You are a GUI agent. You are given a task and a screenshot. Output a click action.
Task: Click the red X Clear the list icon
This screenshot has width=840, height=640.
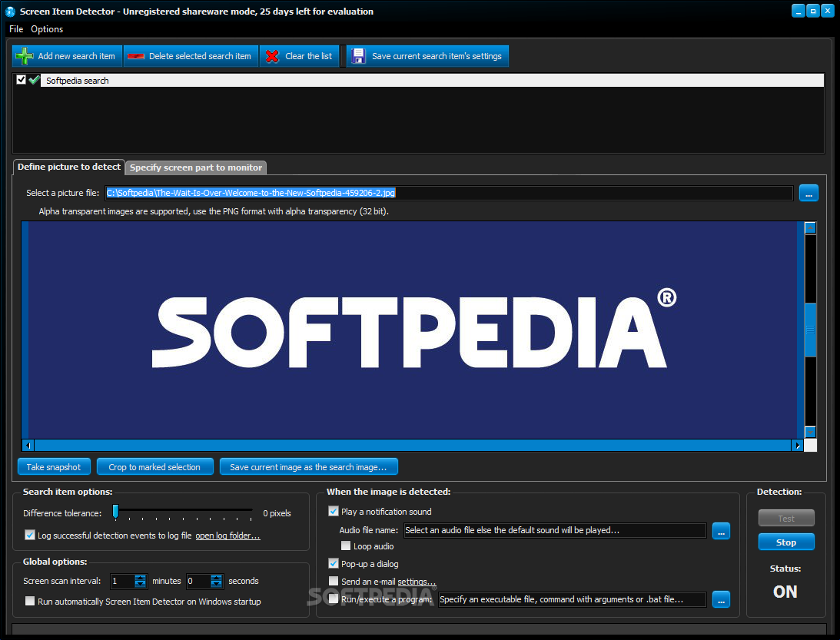point(272,56)
